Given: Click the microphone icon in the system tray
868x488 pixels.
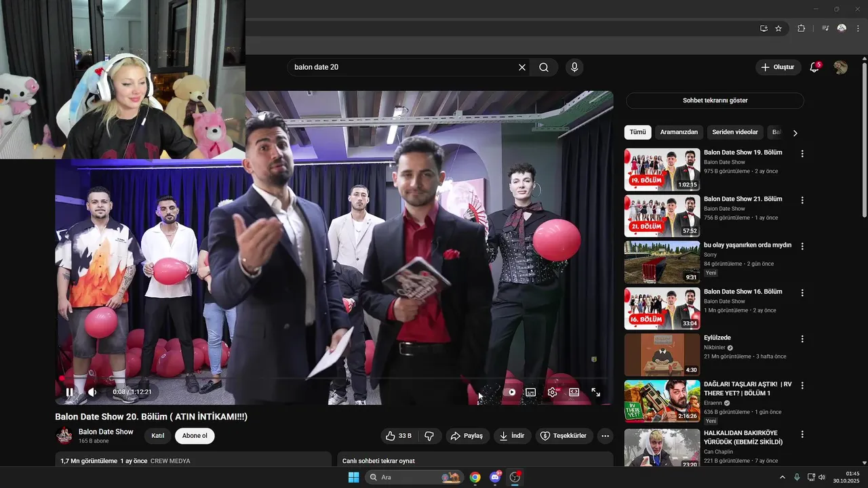Looking at the screenshot, I should pos(797,477).
